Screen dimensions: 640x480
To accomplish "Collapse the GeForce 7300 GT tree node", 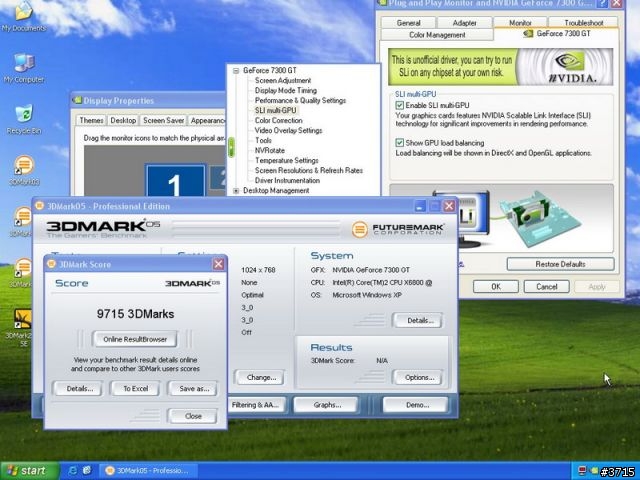I will point(236,71).
